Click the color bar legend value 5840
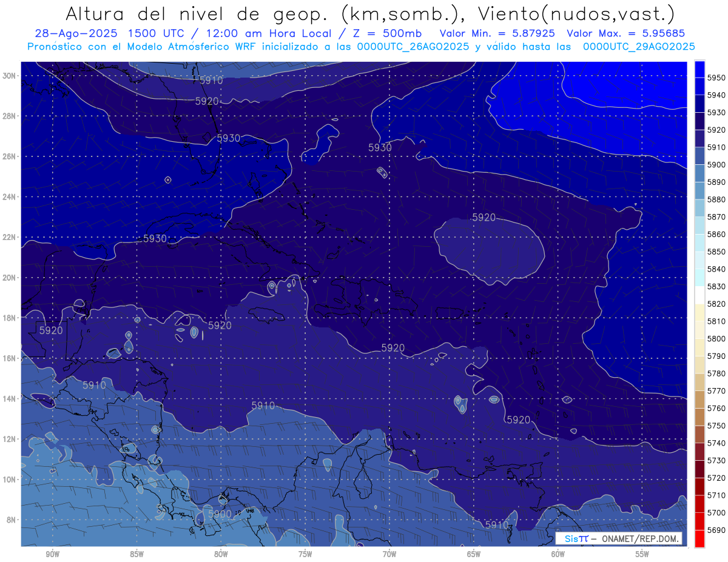Viewport: 728px width, 562px height. [x=716, y=269]
